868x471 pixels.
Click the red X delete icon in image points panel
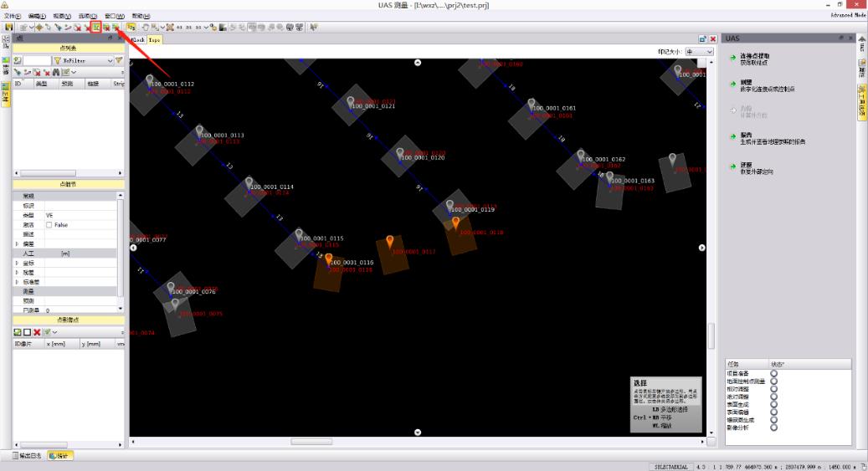[x=37, y=332]
